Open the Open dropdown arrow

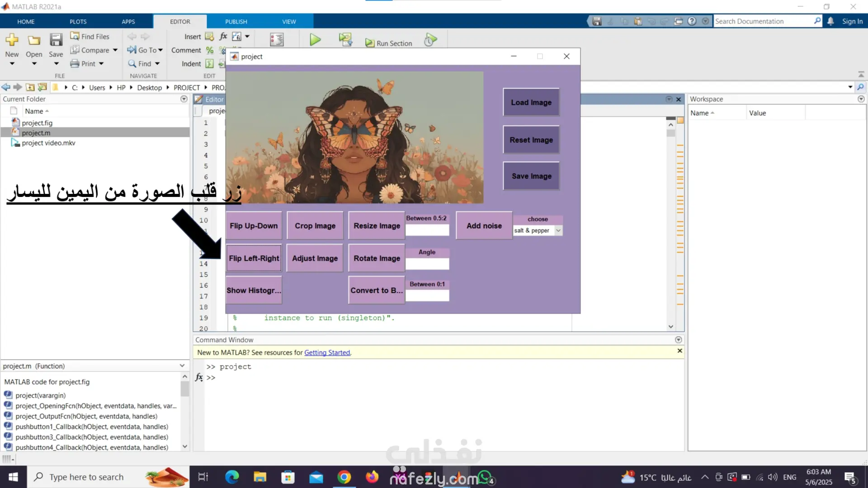click(34, 64)
